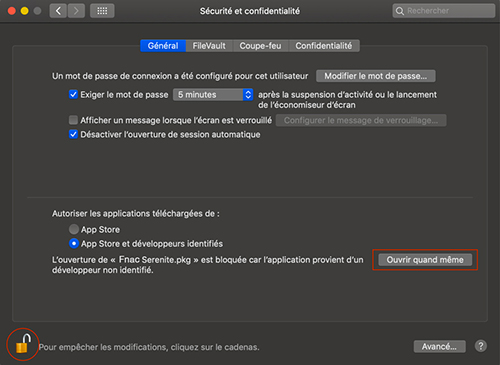500x365 pixels.
Task: Go back with the left arrow button
Action: (x=58, y=11)
